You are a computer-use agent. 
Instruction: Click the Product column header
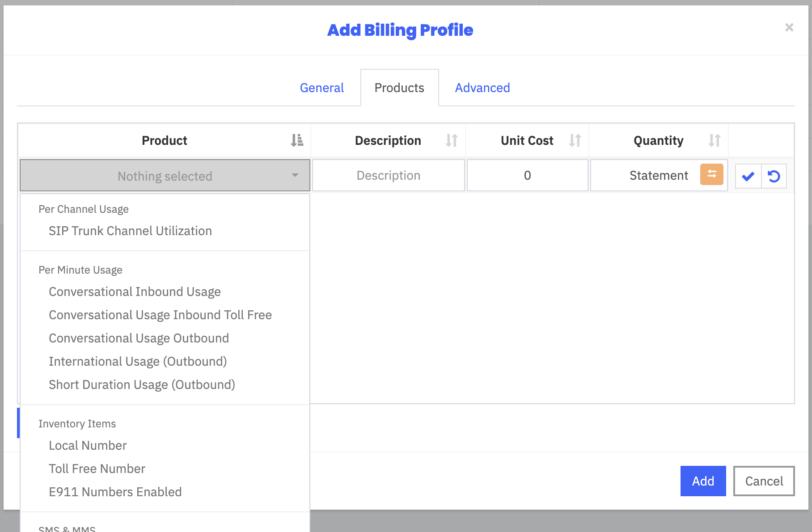[165, 140]
